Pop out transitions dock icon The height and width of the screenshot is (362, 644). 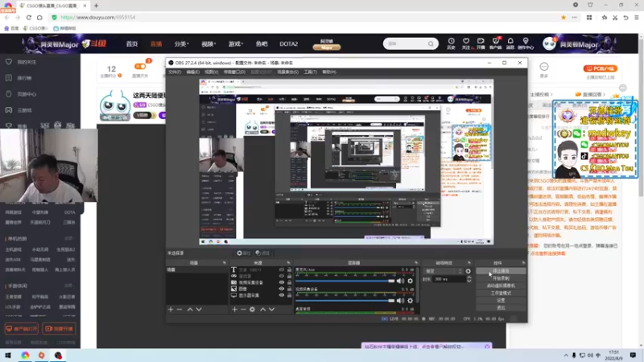click(x=469, y=263)
